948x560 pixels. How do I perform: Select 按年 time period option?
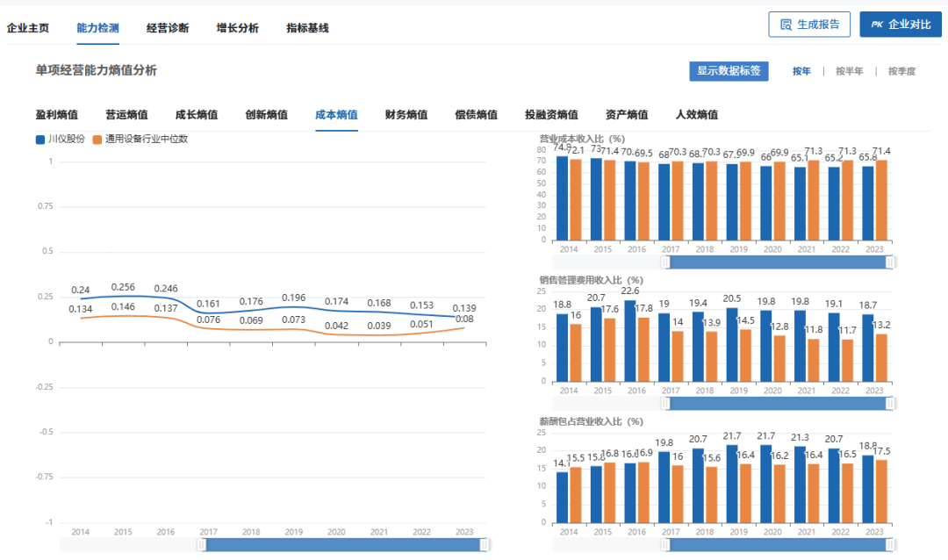point(801,71)
